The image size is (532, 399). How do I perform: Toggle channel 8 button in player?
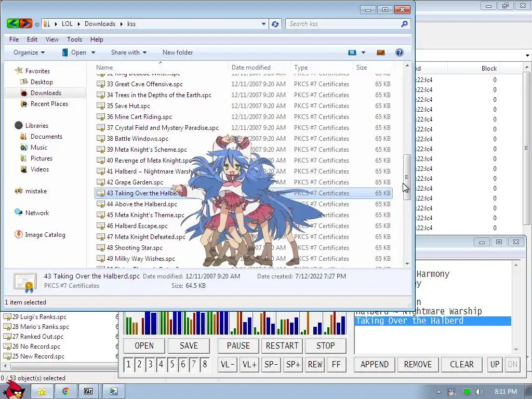coord(205,364)
